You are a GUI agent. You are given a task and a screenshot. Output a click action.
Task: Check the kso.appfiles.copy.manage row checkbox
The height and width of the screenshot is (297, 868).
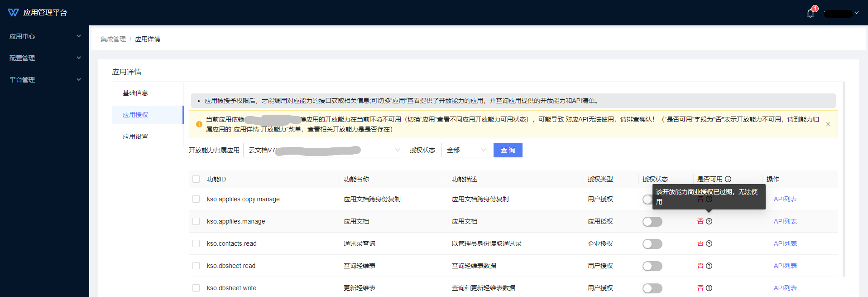click(196, 199)
